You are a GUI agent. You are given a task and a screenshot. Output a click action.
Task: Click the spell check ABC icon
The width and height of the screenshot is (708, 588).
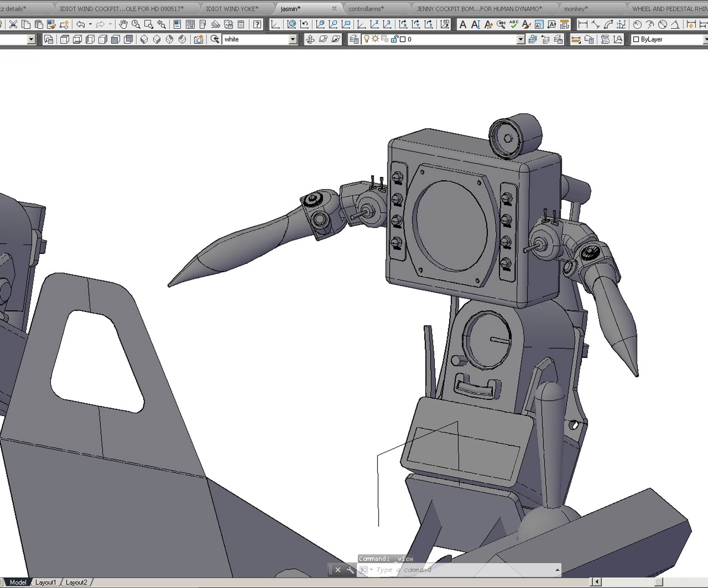(514, 24)
